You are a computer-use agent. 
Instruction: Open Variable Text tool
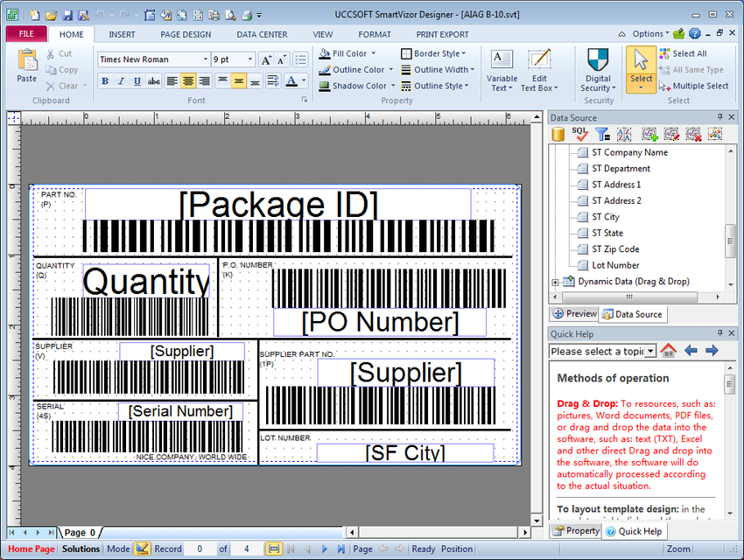pyautogui.click(x=502, y=70)
